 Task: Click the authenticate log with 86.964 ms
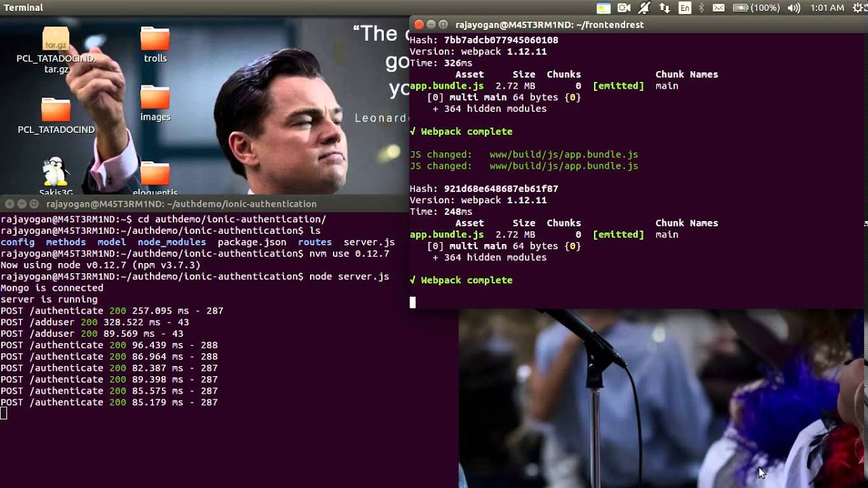tap(109, 357)
